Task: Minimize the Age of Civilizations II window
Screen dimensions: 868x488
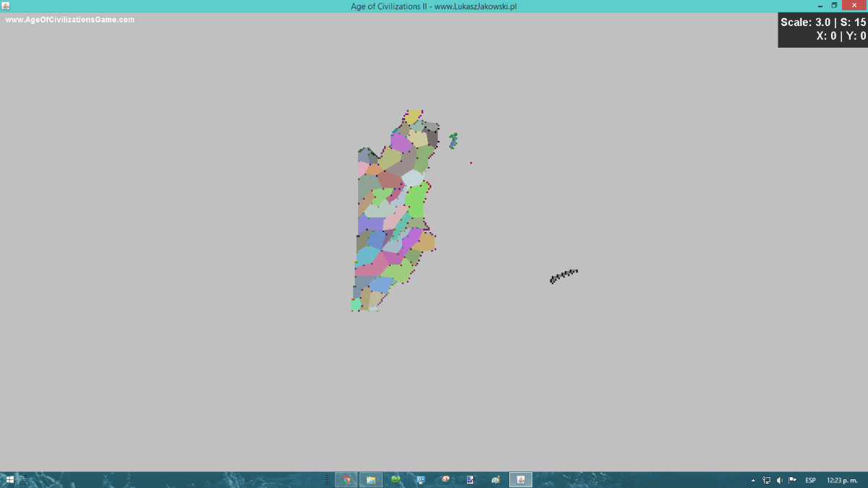Action: [x=820, y=6]
